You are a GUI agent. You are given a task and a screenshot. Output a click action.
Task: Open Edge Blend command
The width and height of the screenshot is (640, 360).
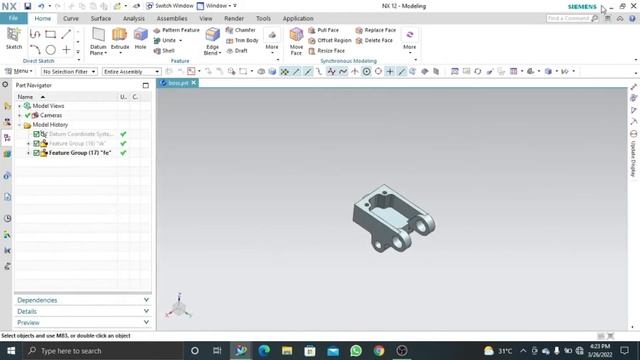pyautogui.click(x=212, y=41)
